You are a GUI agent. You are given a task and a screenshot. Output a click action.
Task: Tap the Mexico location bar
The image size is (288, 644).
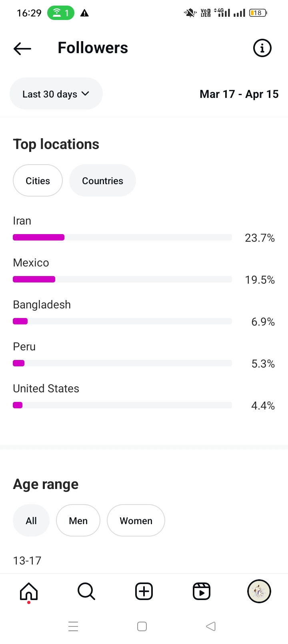122,279
